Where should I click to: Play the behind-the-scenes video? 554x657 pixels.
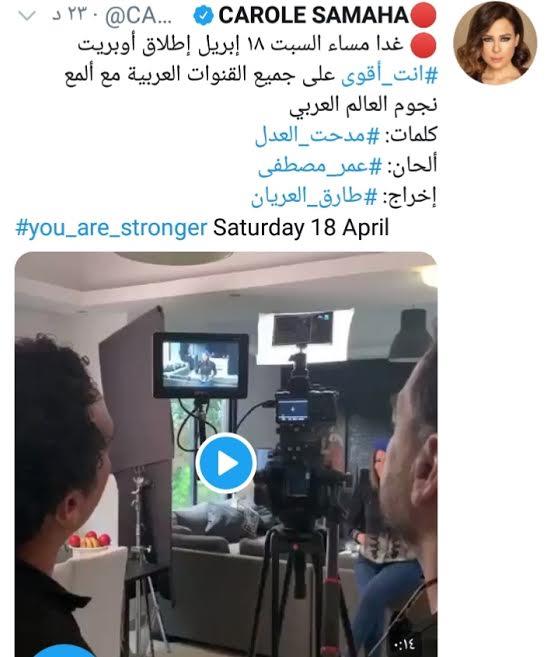[x=226, y=463]
